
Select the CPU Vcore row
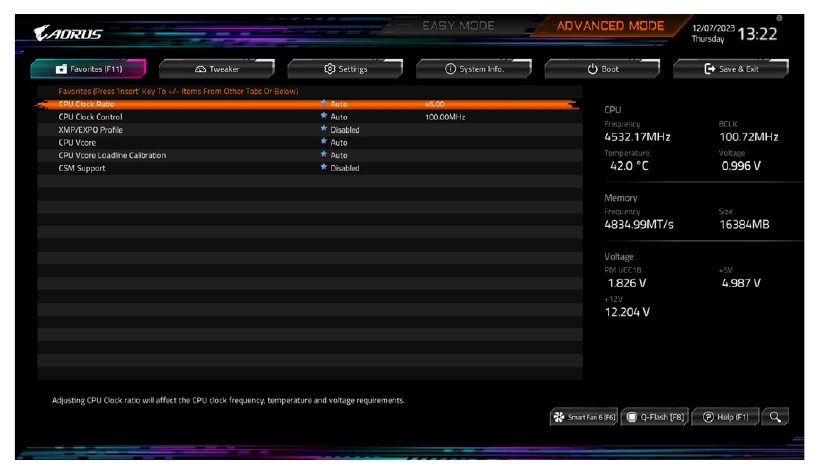point(309,143)
